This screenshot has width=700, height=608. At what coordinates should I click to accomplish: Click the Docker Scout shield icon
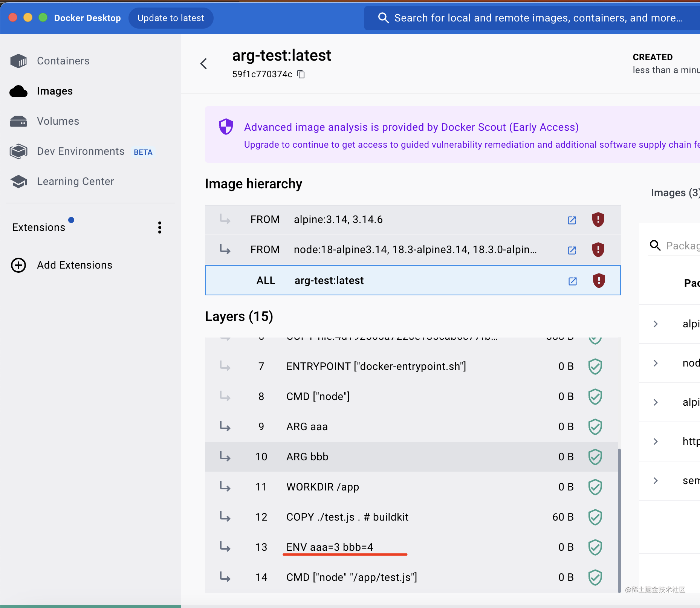click(x=226, y=127)
